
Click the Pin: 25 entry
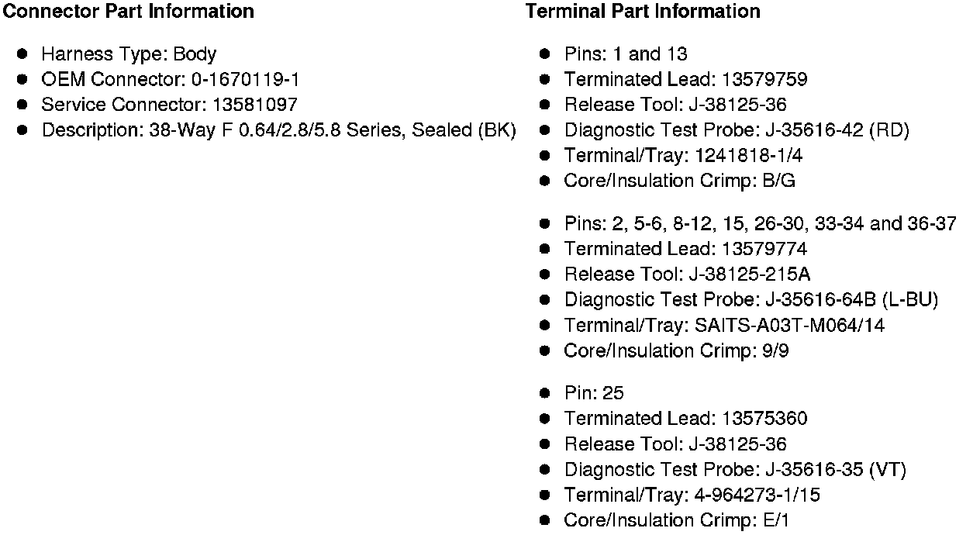[x=593, y=393]
